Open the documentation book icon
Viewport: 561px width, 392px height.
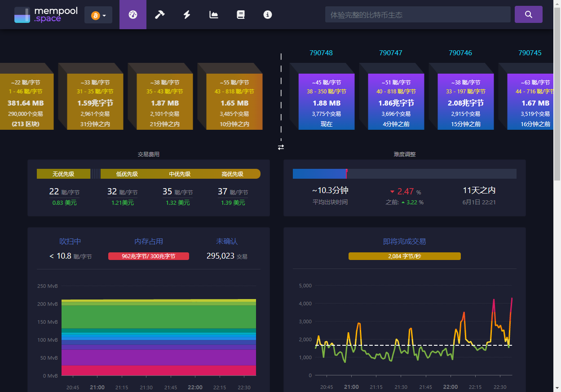coord(241,14)
